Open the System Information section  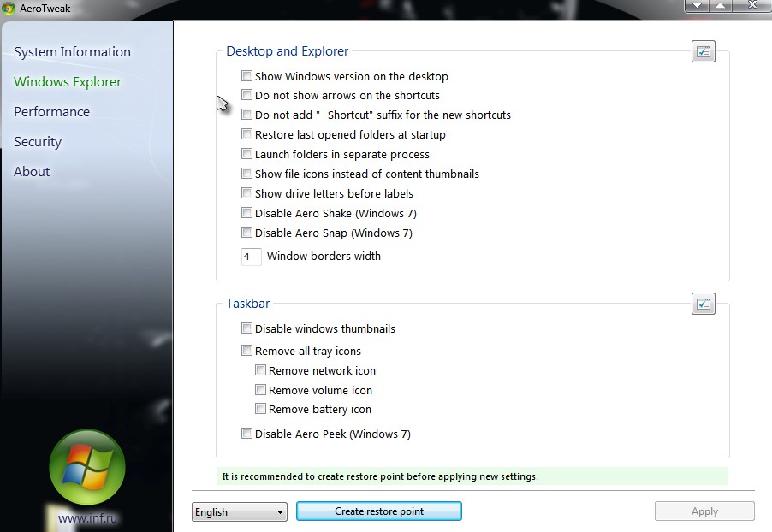tap(72, 51)
